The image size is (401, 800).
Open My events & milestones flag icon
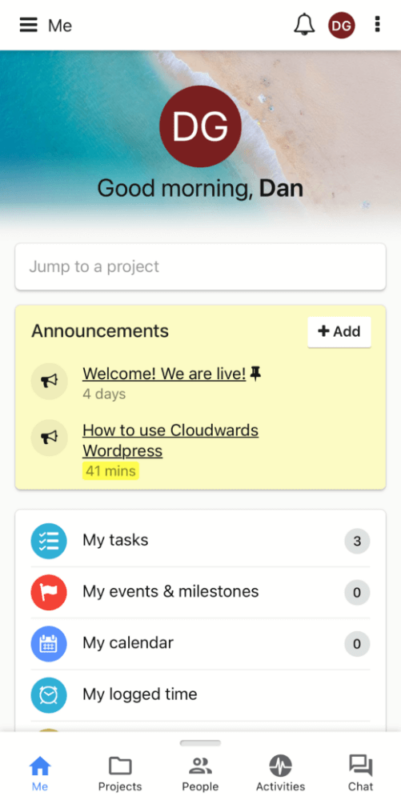coord(49,592)
